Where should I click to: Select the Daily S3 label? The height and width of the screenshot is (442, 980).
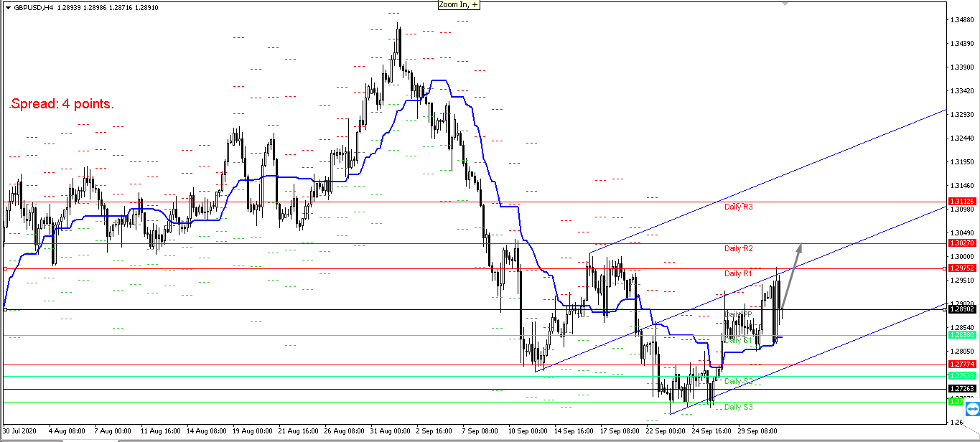click(x=738, y=407)
